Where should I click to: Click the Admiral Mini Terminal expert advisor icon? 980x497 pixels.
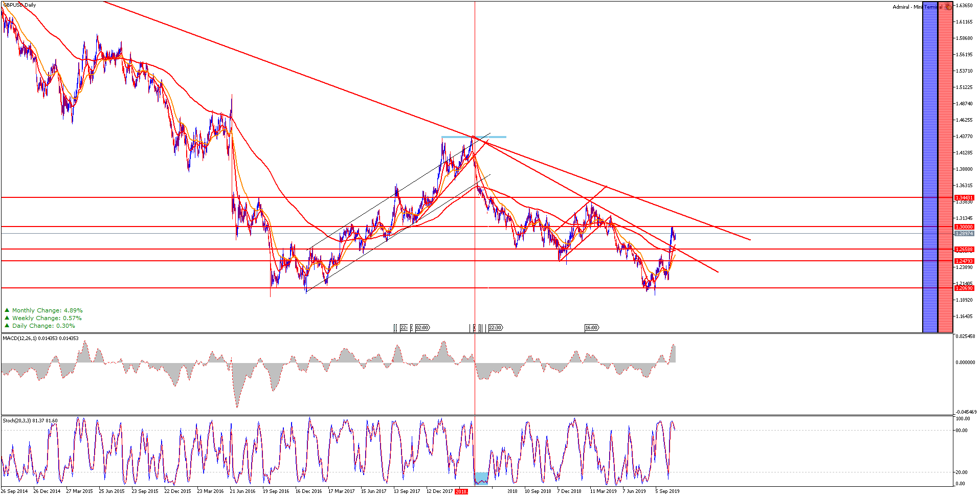[948, 7]
